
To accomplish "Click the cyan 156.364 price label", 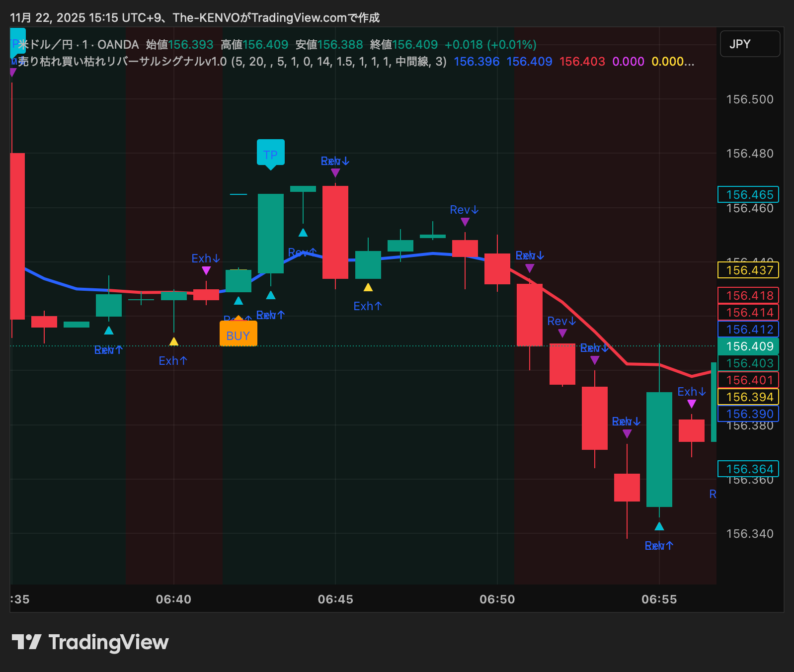I will (x=749, y=469).
